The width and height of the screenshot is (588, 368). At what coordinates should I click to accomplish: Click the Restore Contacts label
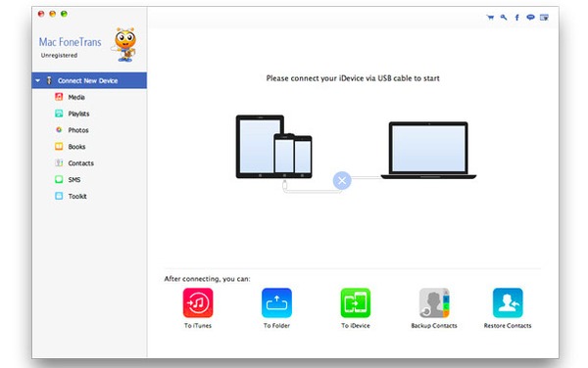pos(508,326)
